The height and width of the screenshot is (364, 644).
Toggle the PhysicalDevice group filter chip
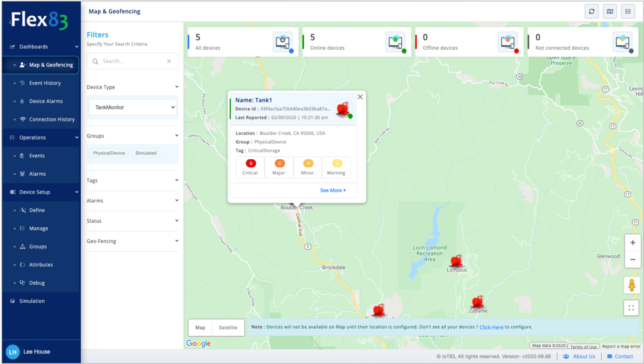pyautogui.click(x=109, y=153)
